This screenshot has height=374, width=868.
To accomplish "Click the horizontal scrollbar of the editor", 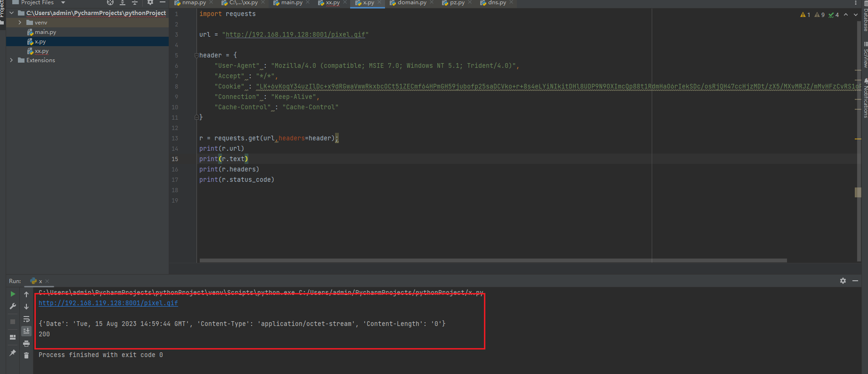I will 493,260.
